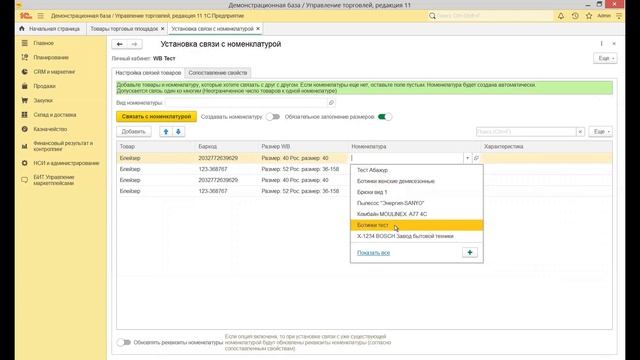Move row down with blue down arrow
This screenshot has height=360, width=640.
[178, 132]
